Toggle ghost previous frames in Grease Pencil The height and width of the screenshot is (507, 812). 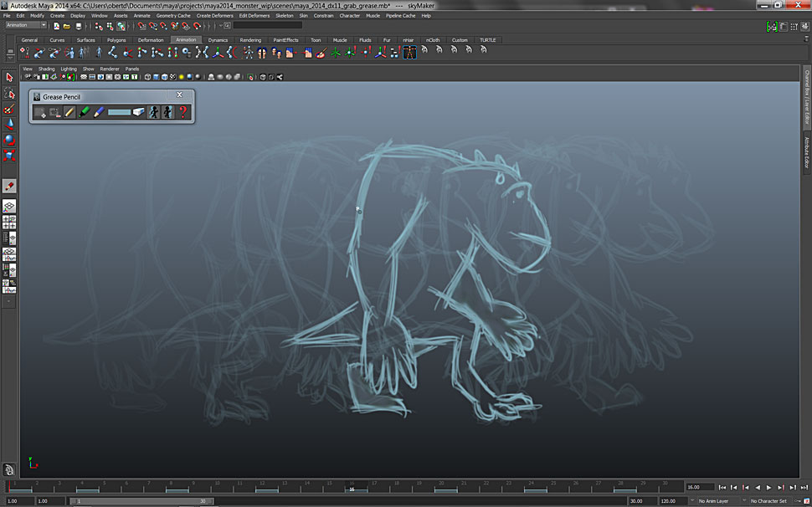tap(153, 112)
